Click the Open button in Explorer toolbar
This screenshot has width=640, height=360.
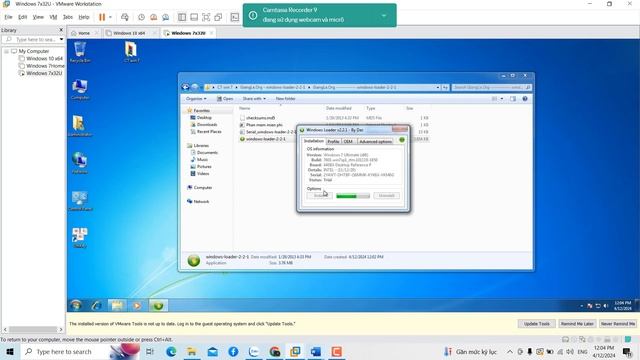coord(225,99)
